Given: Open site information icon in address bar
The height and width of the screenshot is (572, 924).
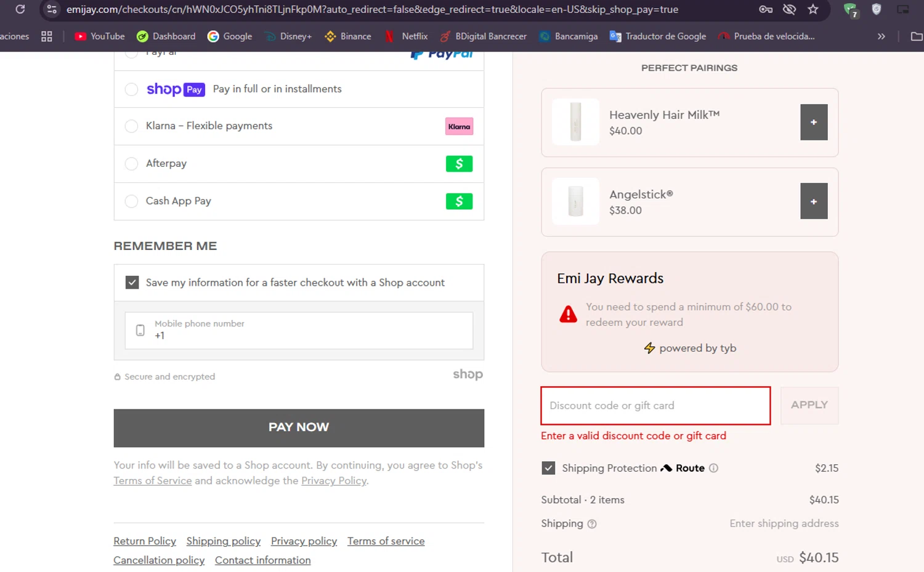Looking at the screenshot, I should click(x=52, y=9).
